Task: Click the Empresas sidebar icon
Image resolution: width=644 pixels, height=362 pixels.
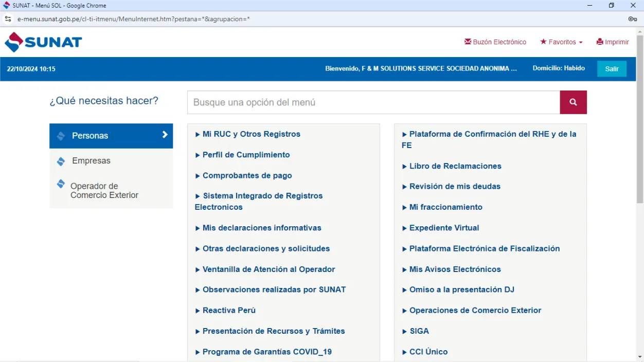Action: pyautogui.click(x=61, y=160)
